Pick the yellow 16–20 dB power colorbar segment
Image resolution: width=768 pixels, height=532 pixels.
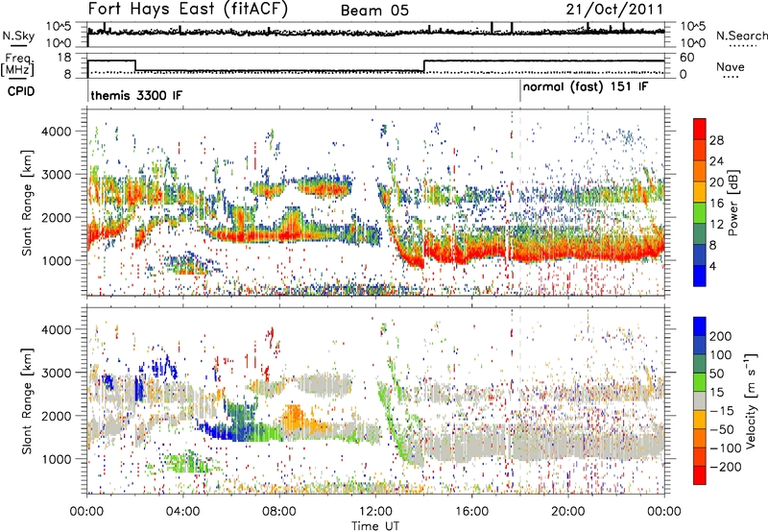tap(700, 192)
